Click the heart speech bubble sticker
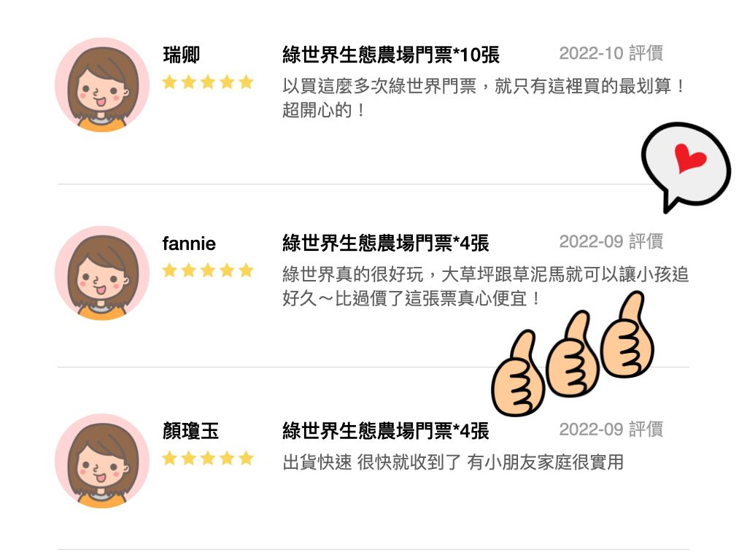Image resolution: width=747 pixels, height=560 pixels. pos(686,167)
